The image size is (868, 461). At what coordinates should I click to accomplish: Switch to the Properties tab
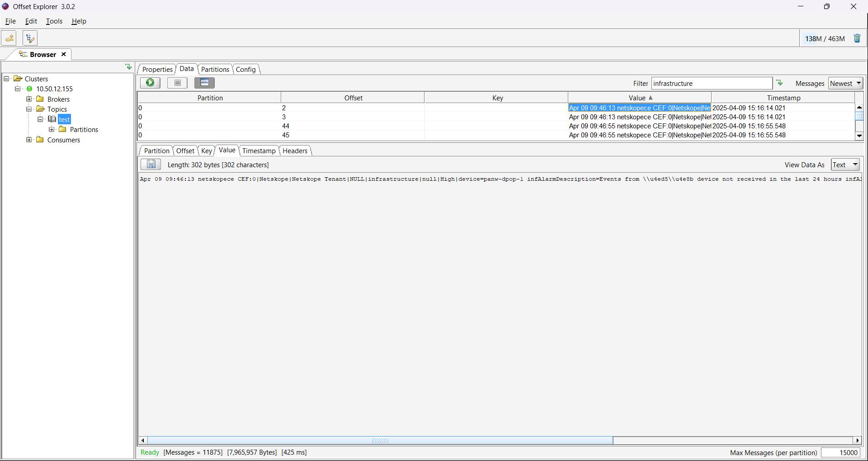[x=157, y=69]
